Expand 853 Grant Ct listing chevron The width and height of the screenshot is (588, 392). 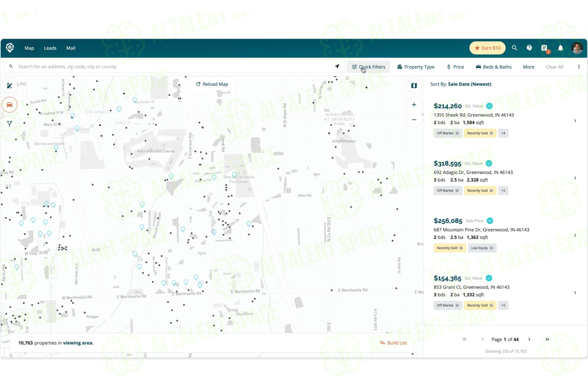coord(575,293)
